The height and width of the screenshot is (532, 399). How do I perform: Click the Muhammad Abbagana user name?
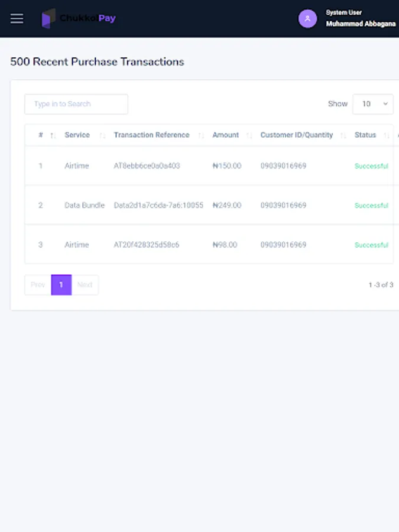coord(361,24)
